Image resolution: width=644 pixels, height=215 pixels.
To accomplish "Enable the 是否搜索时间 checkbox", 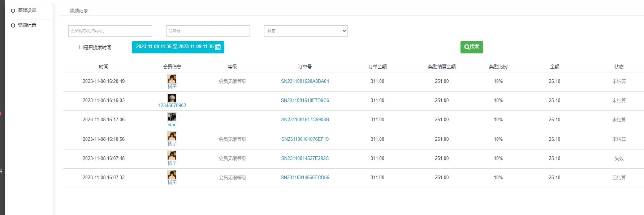I will point(82,47).
